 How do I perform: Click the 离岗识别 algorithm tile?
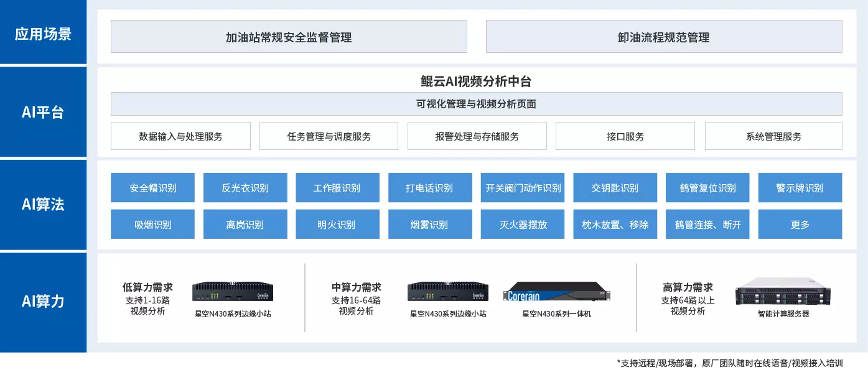(245, 225)
